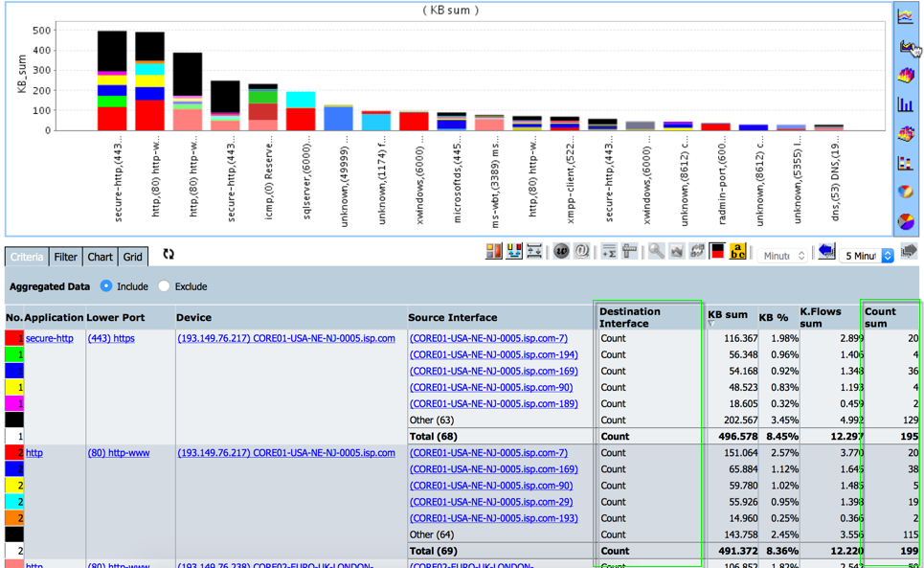Click the black and red color square icon

tap(717, 252)
